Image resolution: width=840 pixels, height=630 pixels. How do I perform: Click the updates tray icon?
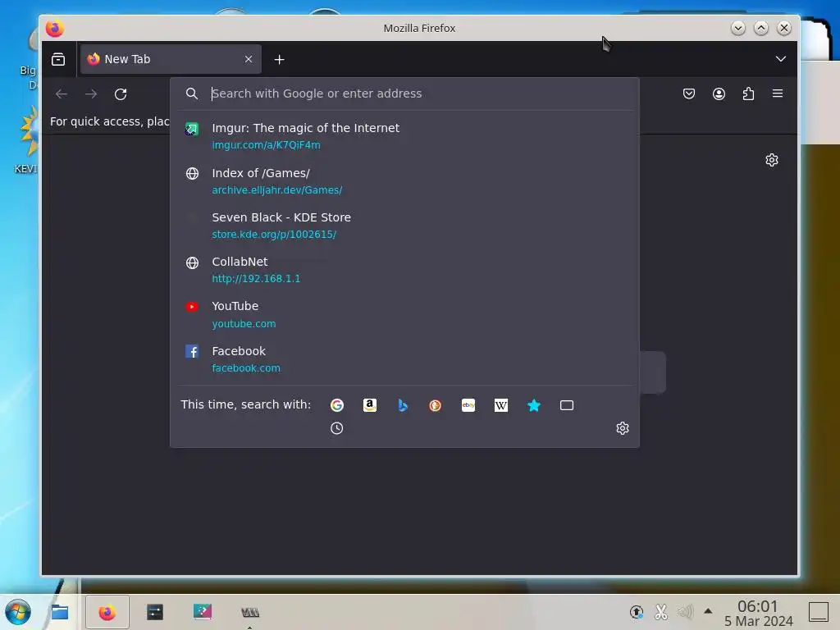[637, 612]
